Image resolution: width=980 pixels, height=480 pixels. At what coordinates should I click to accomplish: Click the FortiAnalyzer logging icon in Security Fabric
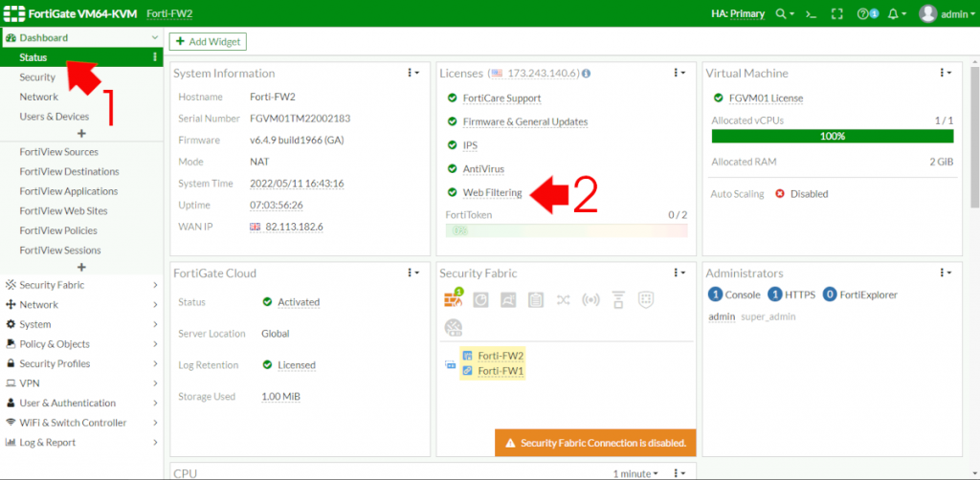[480, 299]
